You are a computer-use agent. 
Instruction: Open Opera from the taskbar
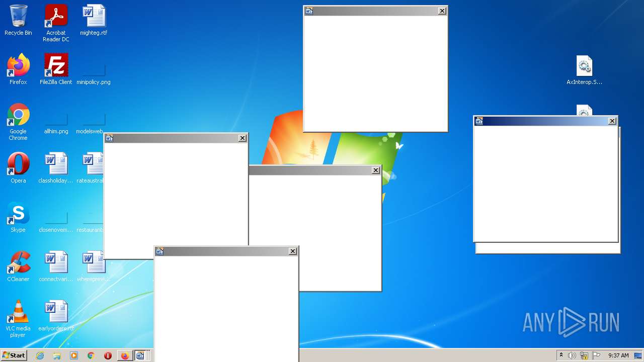coord(108,355)
